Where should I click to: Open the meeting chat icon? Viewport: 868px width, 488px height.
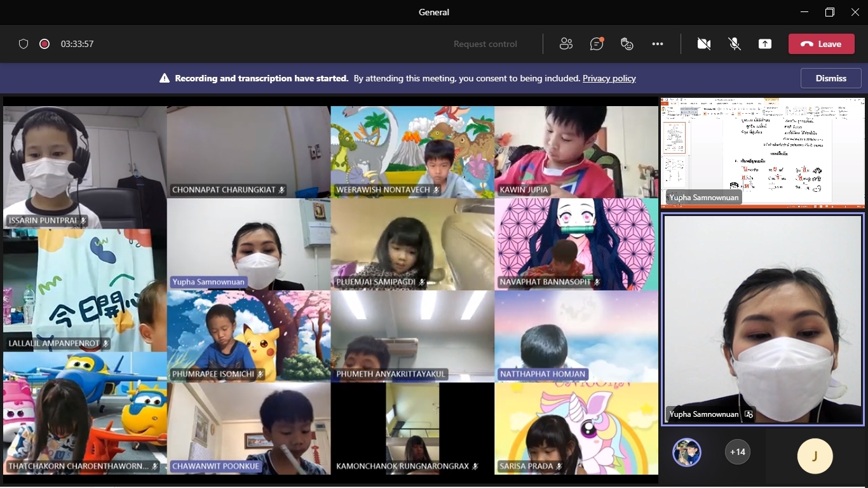[x=596, y=44]
